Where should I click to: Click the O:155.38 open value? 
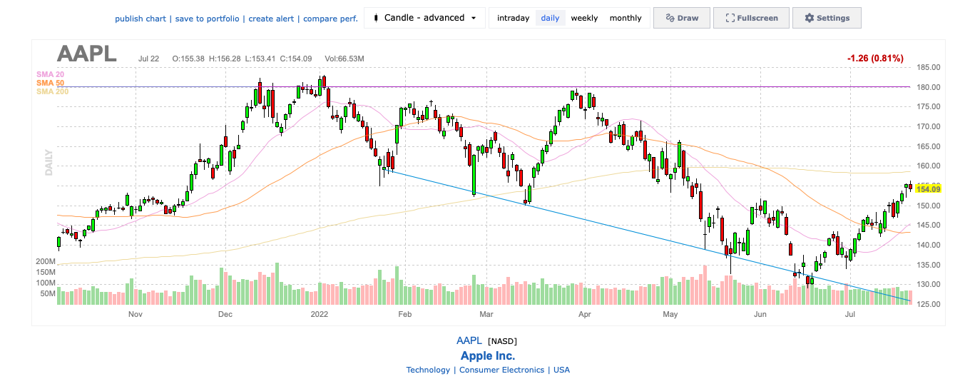(x=187, y=58)
